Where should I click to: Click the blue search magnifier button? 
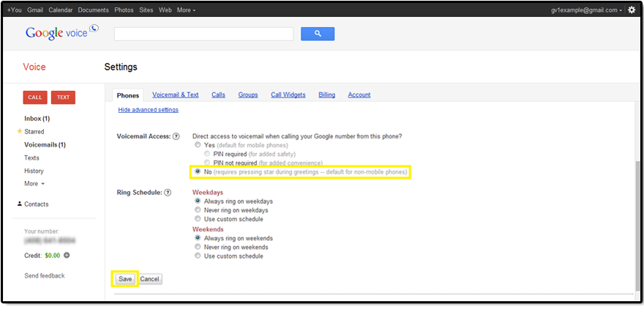click(x=317, y=34)
